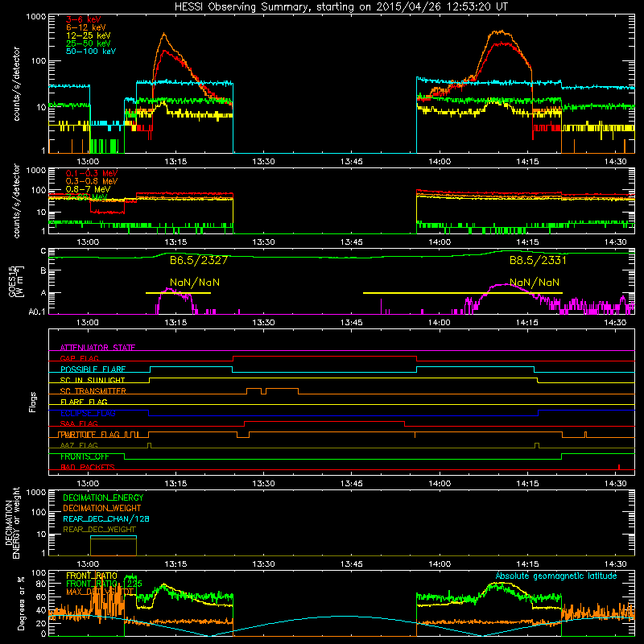Click counts/s/detector axis label of MeV panel
The height and width of the screenshot is (644, 644).
16,201
